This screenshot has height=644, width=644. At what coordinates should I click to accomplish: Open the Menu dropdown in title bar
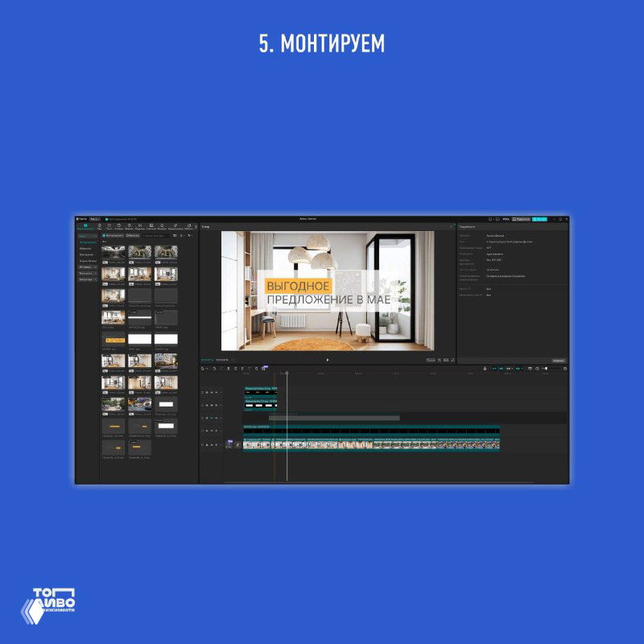94,219
